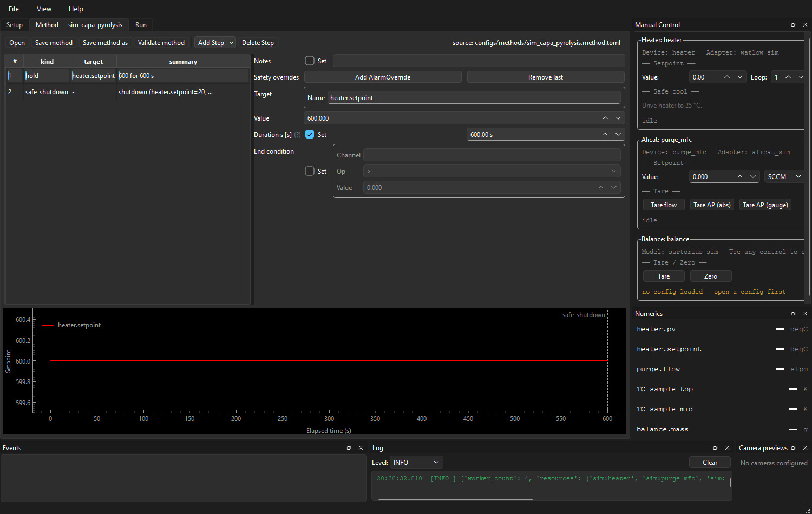Click the target column header
This screenshot has height=514, width=812.
point(93,62)
